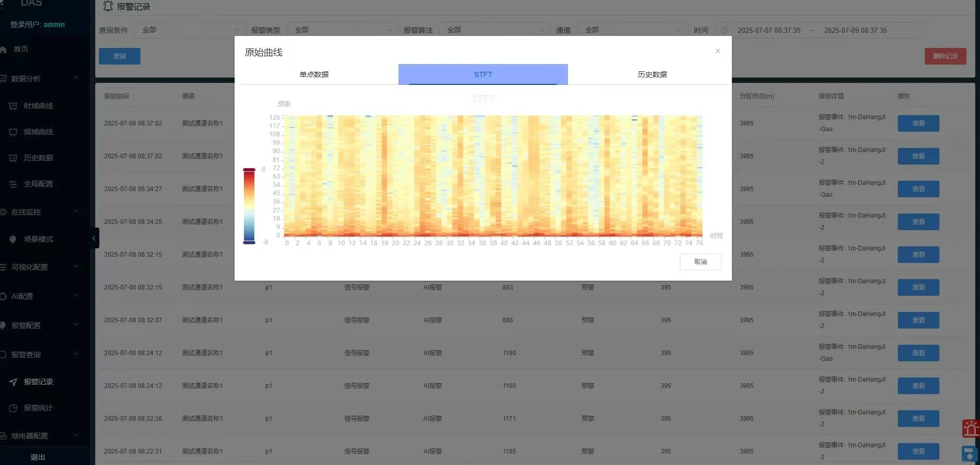
Task: Close the 原始曲线 dialog with X
Action: [x=718, y=51]
